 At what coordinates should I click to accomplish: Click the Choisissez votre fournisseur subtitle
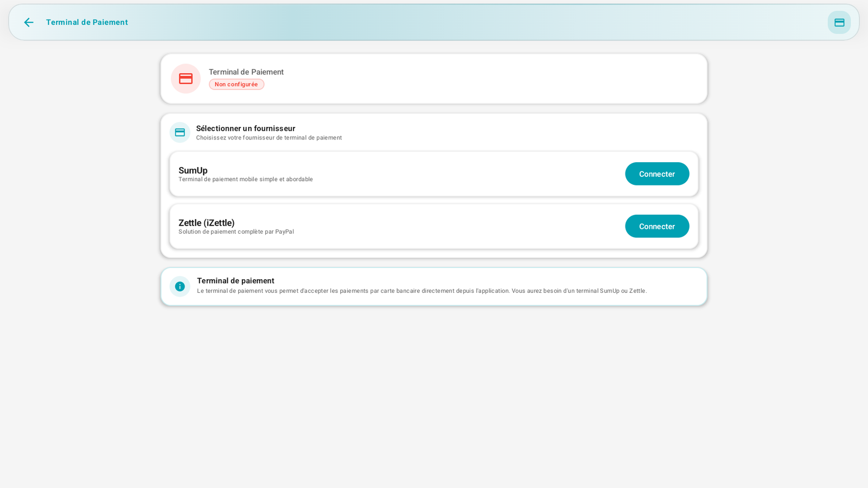pos(269,138)
